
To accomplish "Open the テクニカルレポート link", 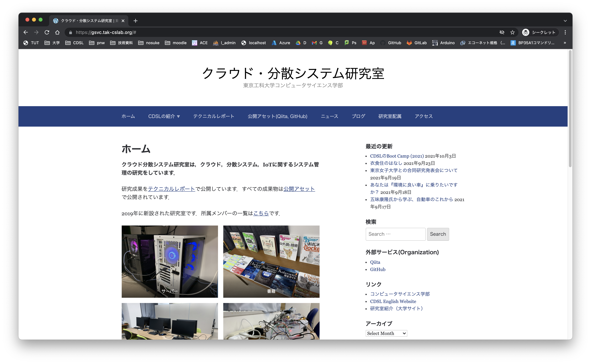I will click(x=171, y=189).
